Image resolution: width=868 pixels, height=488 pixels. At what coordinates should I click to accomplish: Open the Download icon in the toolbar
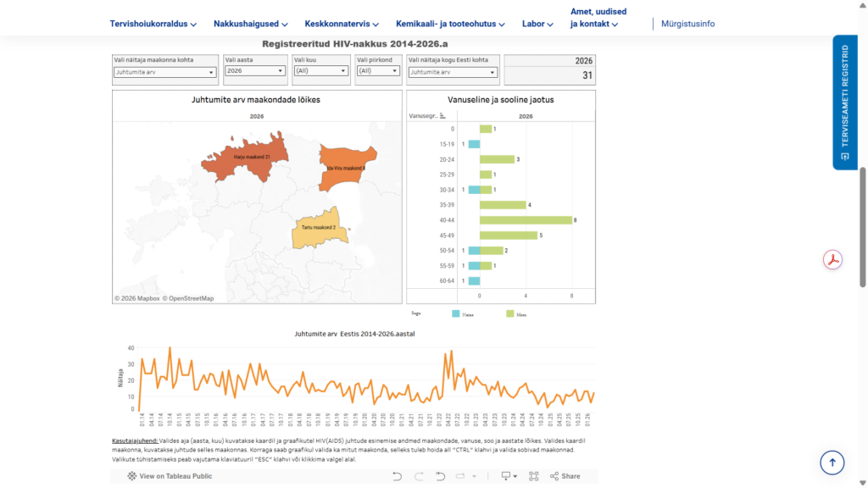506,475
